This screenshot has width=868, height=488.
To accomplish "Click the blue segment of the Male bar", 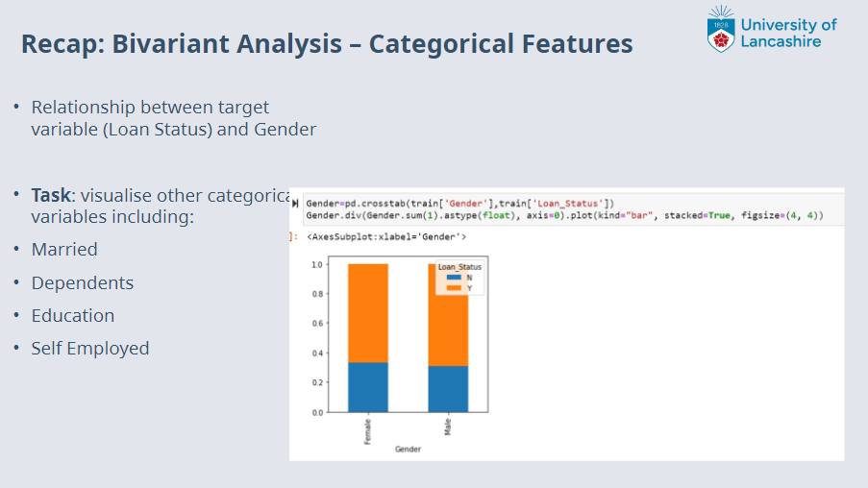I will coord(448,389).
